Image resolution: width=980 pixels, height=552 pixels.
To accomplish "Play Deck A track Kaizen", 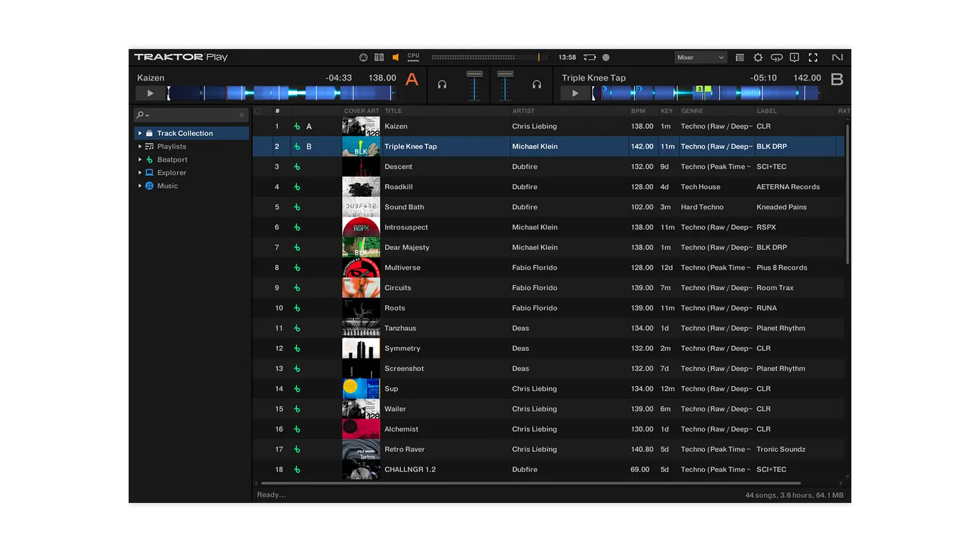I will (150, 93).
